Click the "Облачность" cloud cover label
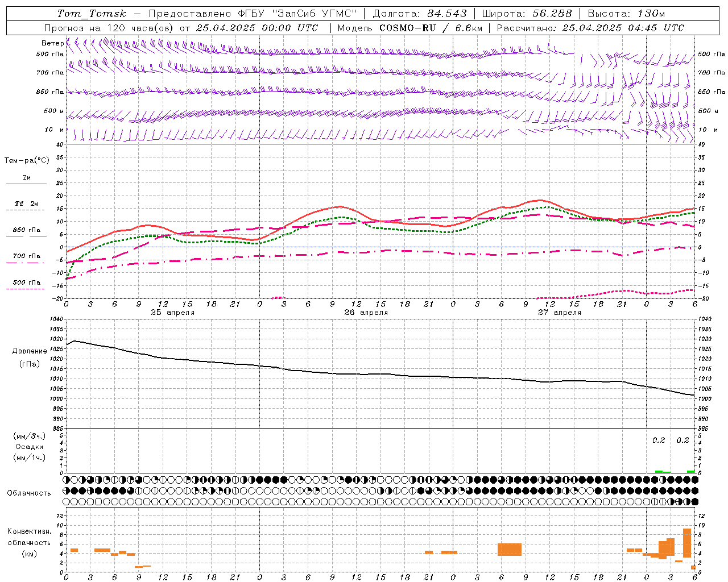 [29, 493]
